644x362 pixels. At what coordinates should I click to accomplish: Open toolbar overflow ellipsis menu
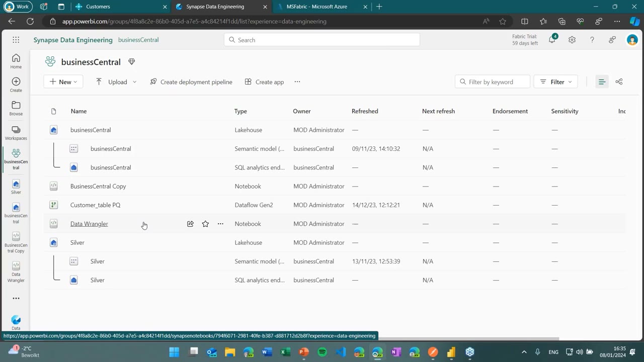click(297, 81)
